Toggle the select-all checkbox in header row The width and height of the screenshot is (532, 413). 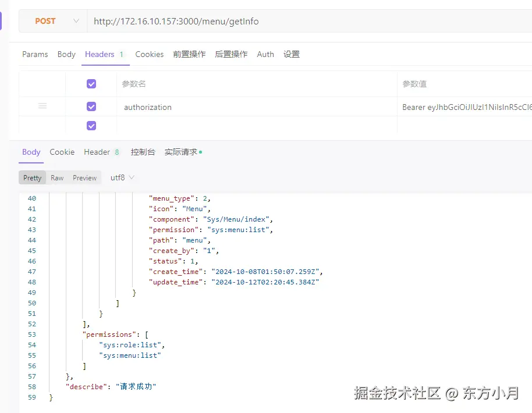[91, 84]
